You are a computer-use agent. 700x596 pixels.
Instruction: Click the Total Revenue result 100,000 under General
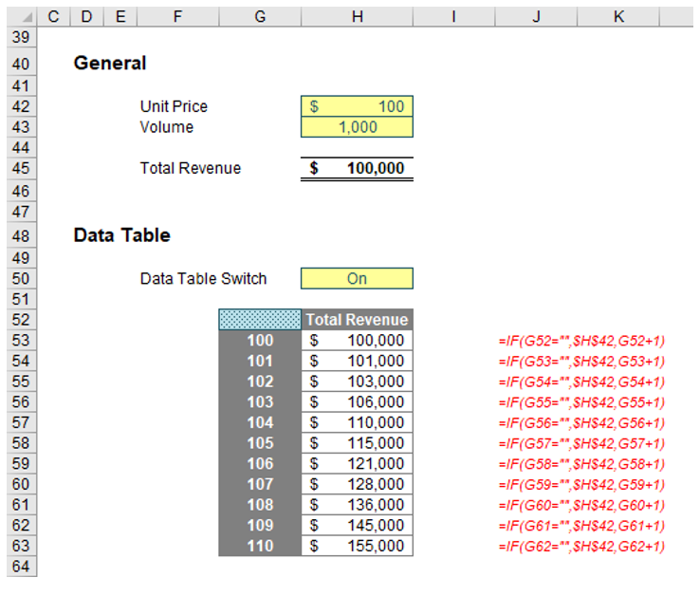358,168
